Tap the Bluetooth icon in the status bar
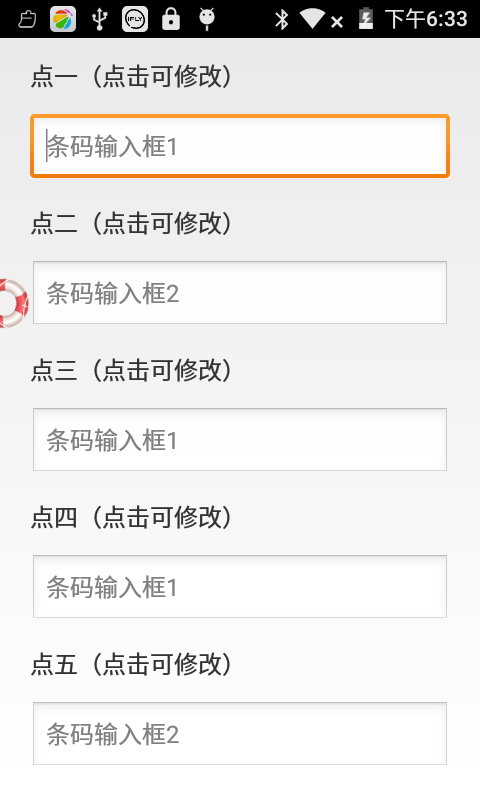The height and width of the screenshot is (800, 480). [x=282, y=19]
